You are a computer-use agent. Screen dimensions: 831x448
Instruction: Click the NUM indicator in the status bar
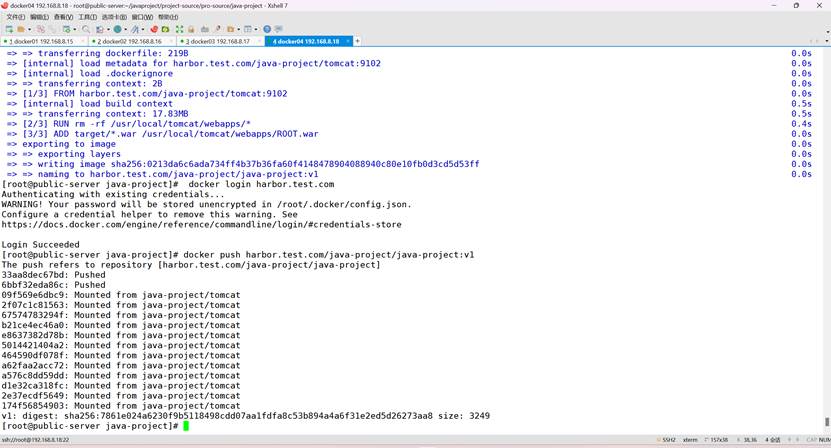(x=825, y=440)
